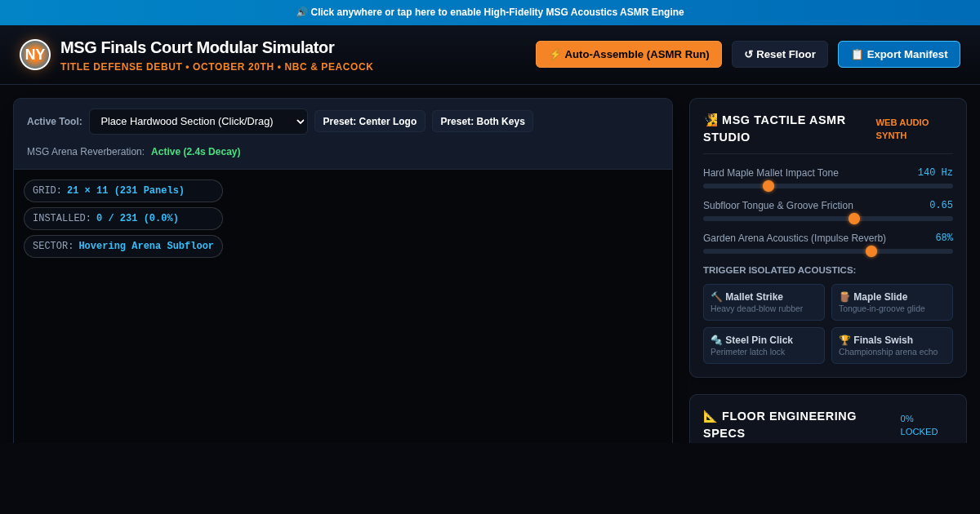Click the 68% reverb value
Image resolution: width=980 pixels, height=514 pixels.
[944, 238]
